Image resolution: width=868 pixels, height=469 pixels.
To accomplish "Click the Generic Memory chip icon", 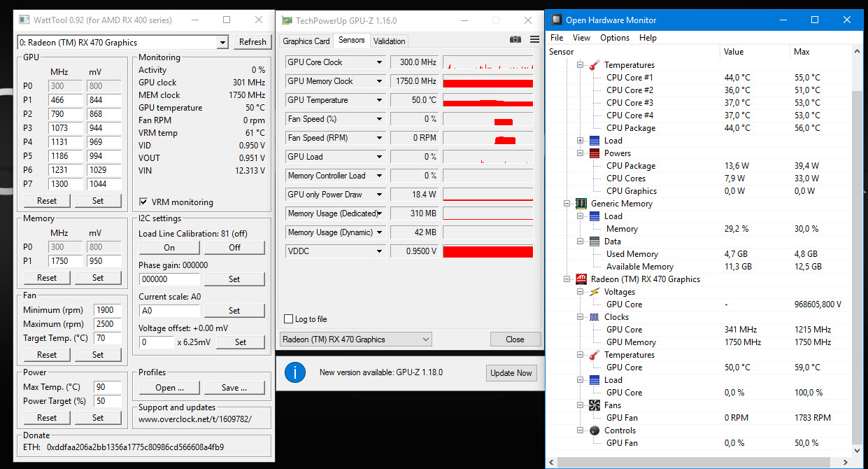I will click(x=581, y=204).
